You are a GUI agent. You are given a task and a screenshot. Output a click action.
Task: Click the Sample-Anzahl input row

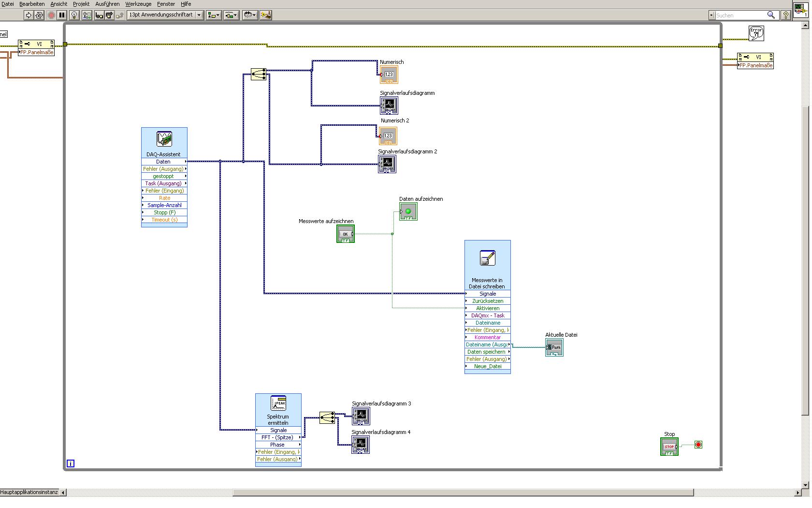click(164, 205)
